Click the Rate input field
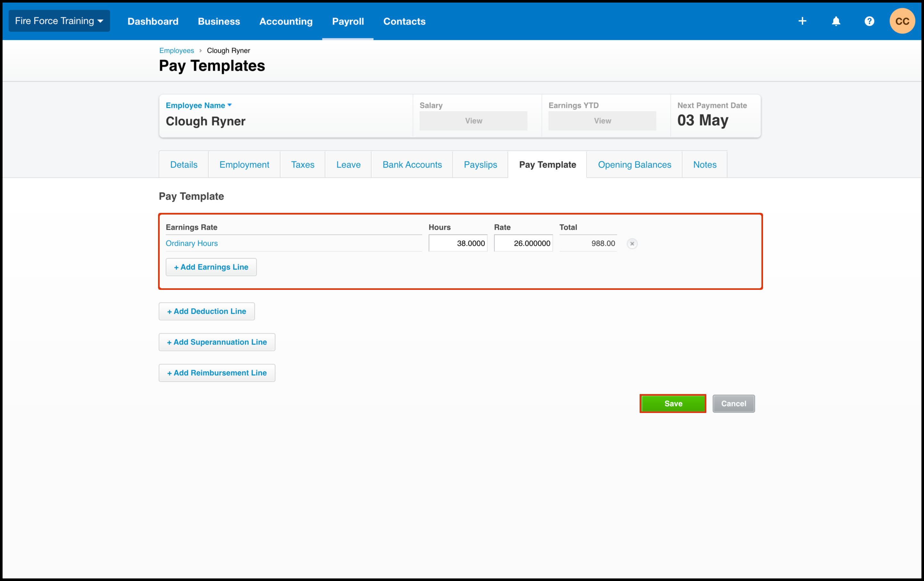 pos(523,243)
